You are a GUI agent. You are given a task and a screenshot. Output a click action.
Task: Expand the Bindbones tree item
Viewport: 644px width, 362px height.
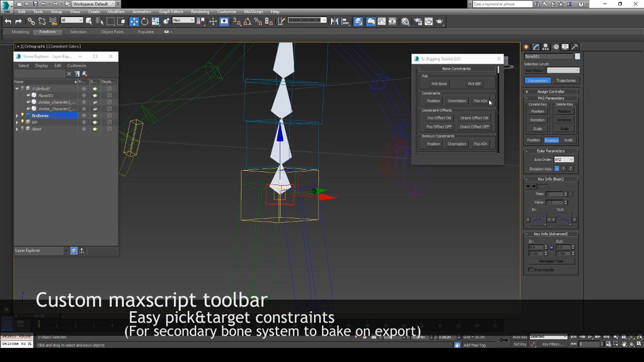17,115
